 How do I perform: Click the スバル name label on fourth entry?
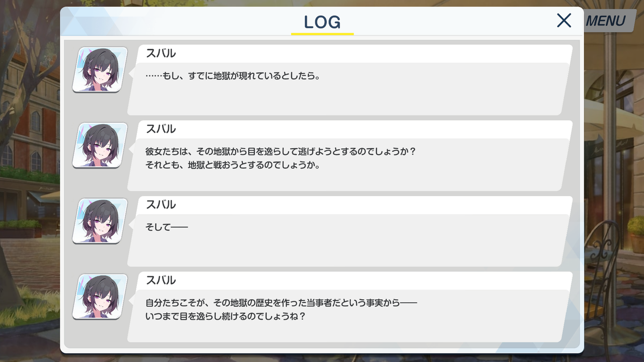pos(160,280)
